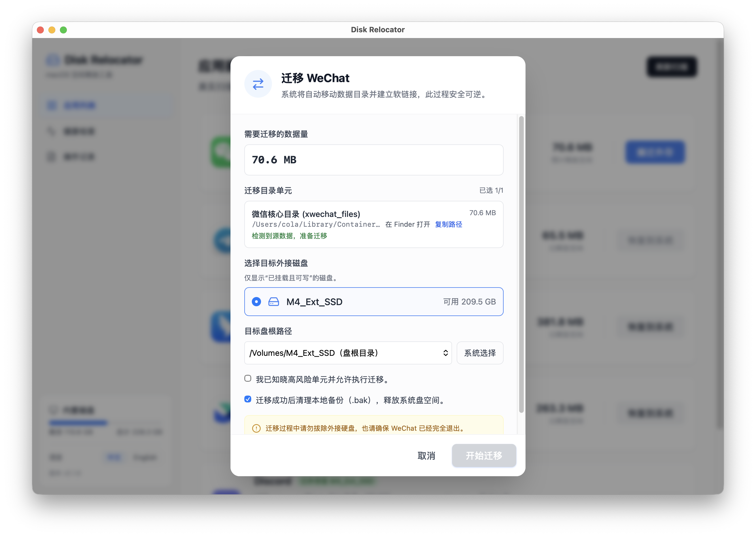Screen dimensions: 756x537
Task: Click the blue migration arrows icon in dialog header
Action: [258, 84]
